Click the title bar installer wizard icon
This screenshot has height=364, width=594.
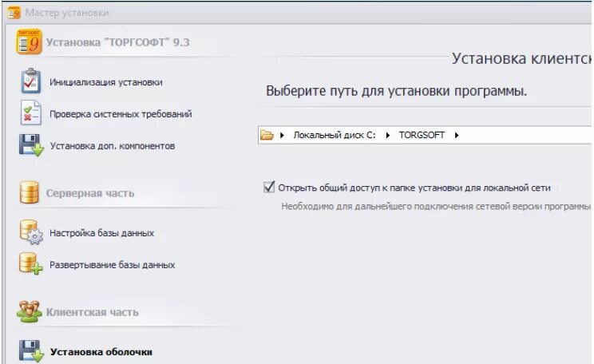click(14, 13)
